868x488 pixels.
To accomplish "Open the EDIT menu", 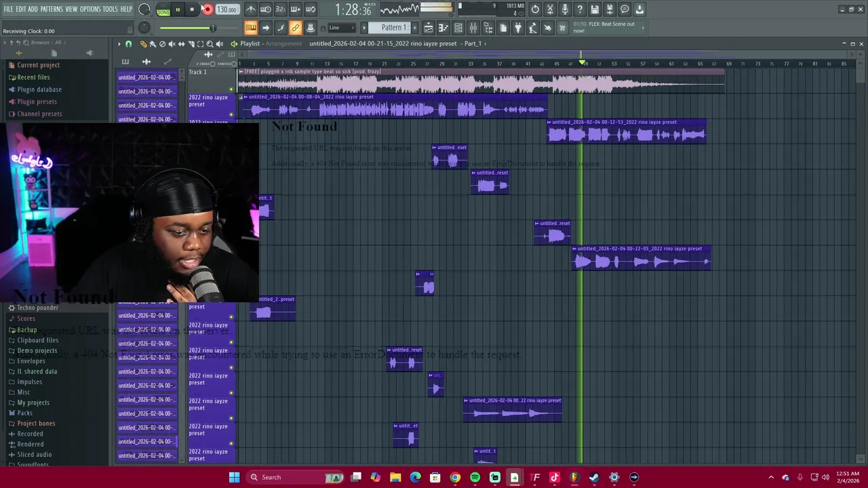I will [21, 9].
